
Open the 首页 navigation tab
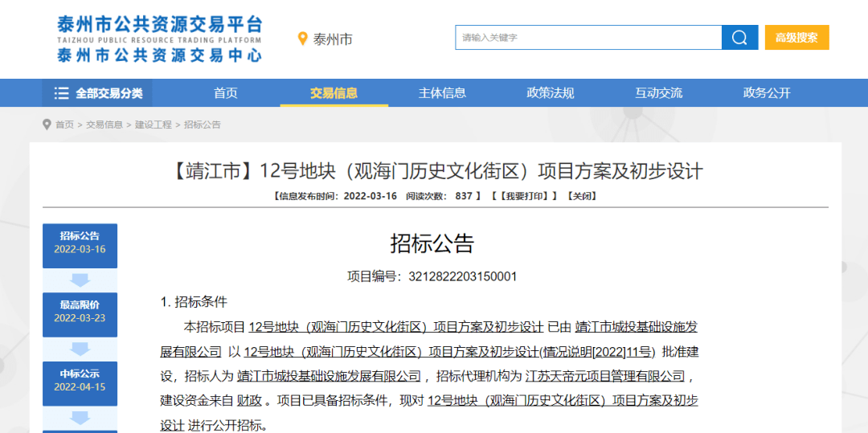[226, 93]
